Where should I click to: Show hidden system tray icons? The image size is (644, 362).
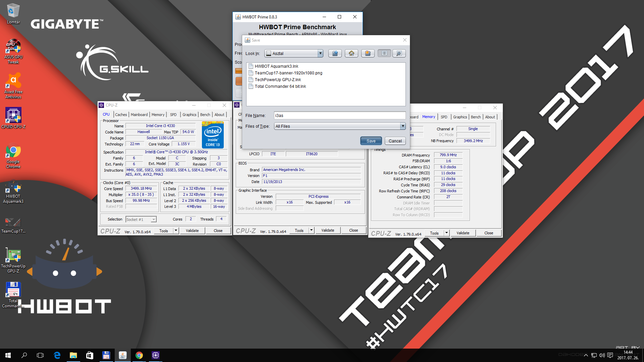pyautogui.click(x=586, y=355)
